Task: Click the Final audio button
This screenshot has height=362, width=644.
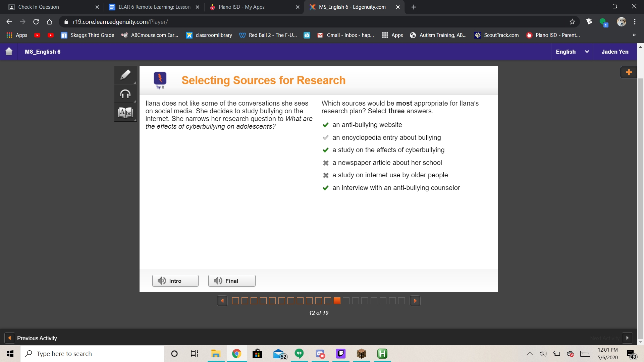Action: (x=232, y=280)
